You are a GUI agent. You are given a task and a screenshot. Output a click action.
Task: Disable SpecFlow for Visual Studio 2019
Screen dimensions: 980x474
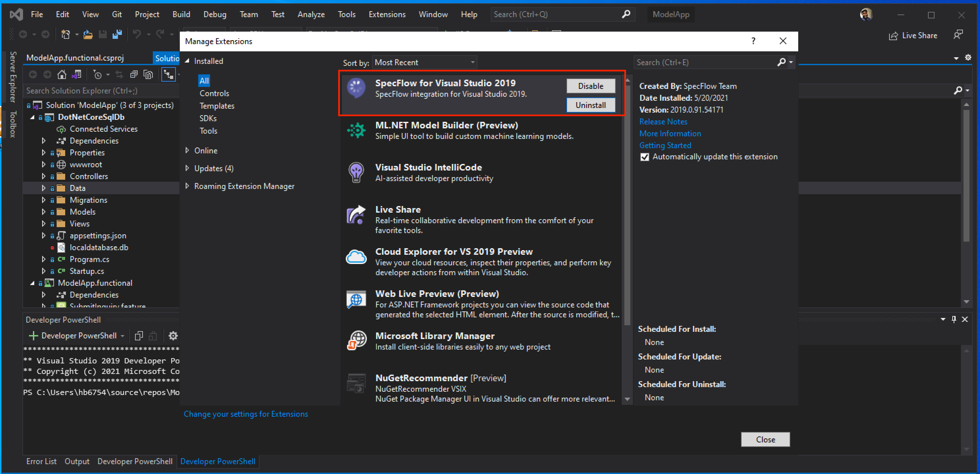tap(590, 86)
